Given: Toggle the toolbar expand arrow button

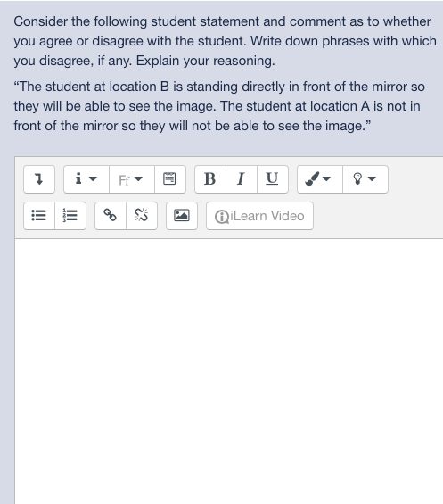Looking at the screenshot, I should [39, 179].
